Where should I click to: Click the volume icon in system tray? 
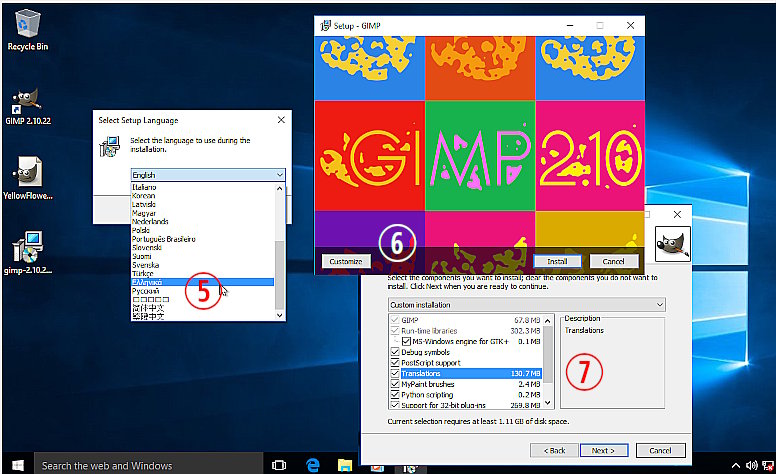751,465
